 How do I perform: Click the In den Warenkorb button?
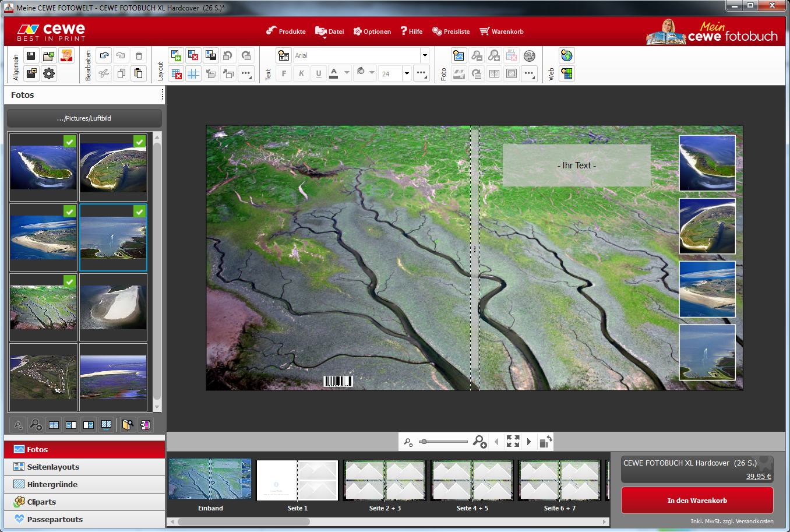[697, 501]
